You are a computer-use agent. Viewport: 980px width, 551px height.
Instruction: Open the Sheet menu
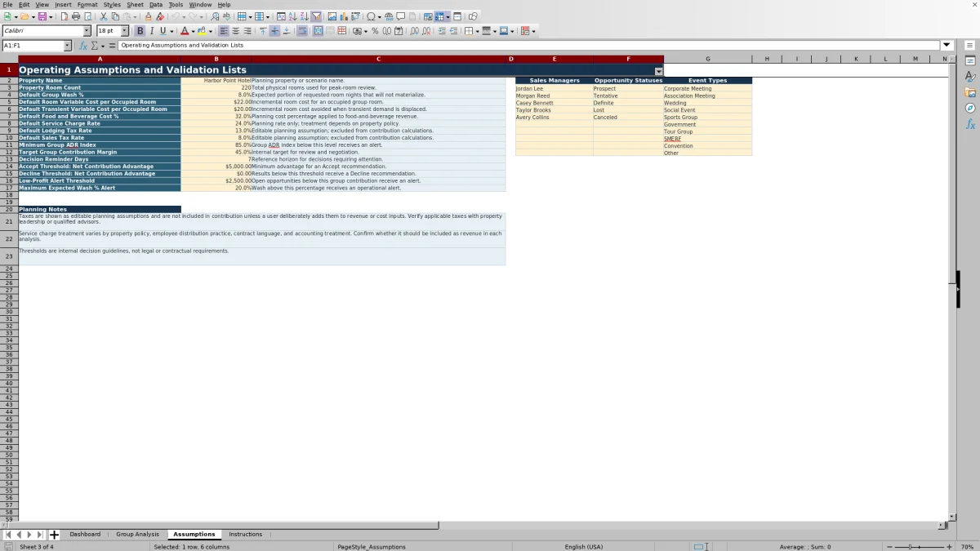[135, 5]
